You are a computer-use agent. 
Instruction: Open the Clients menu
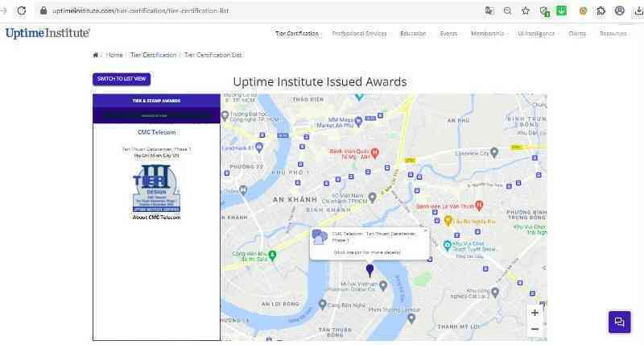click(577, 34)
